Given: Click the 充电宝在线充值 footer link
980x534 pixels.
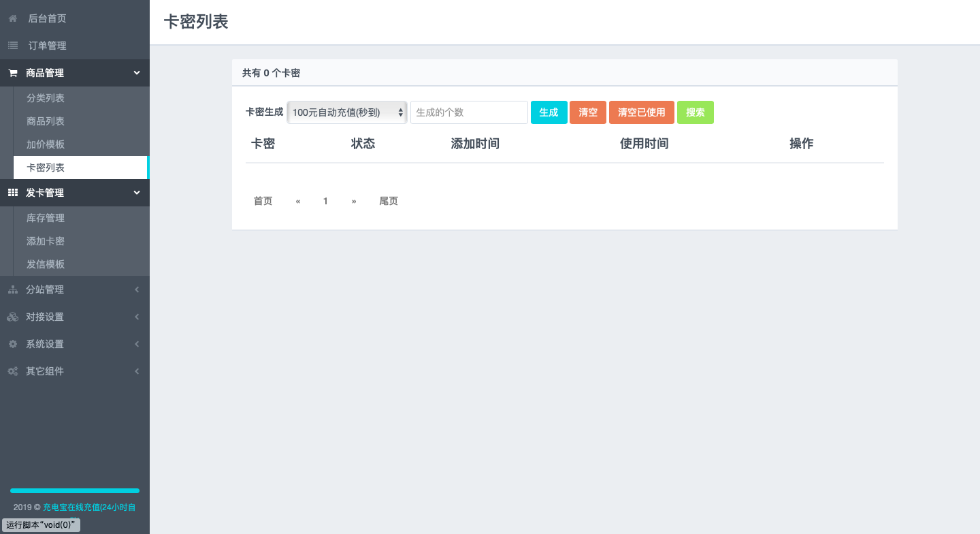Looking at the screenshot, I should [89, 507].
